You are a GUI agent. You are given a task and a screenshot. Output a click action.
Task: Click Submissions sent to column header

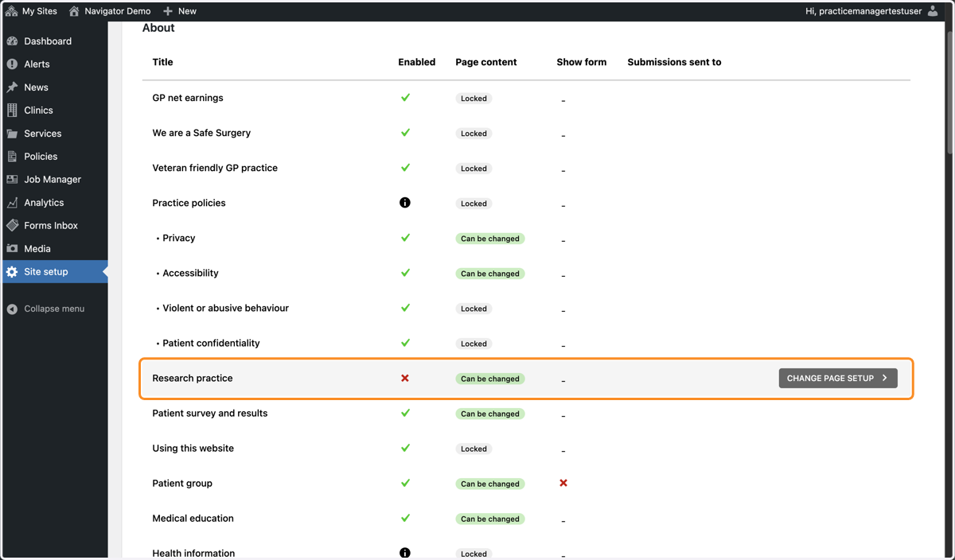674,62
